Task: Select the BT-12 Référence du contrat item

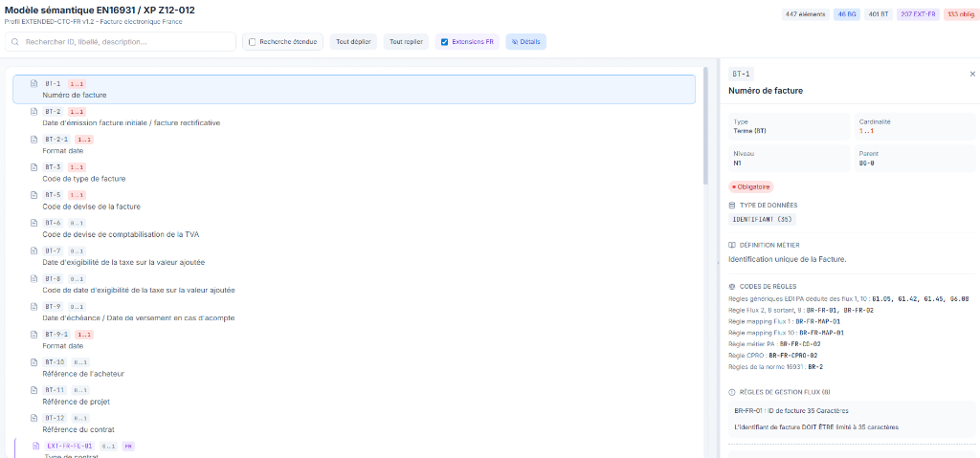Action: 77,424
